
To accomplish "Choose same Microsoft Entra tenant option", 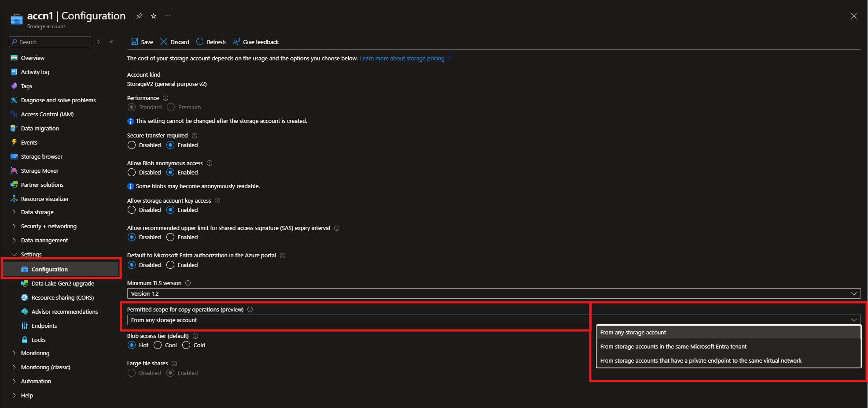I will (729, 346).
